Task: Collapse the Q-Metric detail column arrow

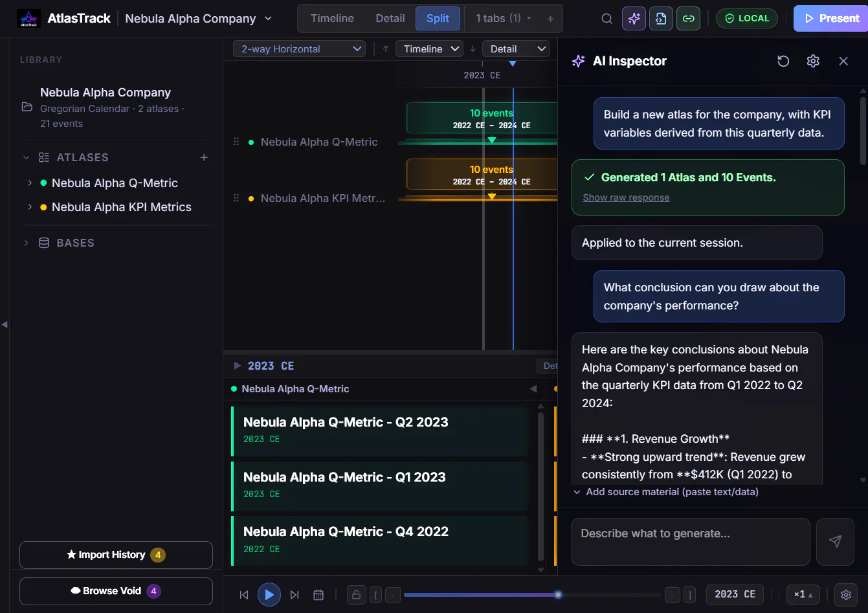Action: [x=533, y=389]
